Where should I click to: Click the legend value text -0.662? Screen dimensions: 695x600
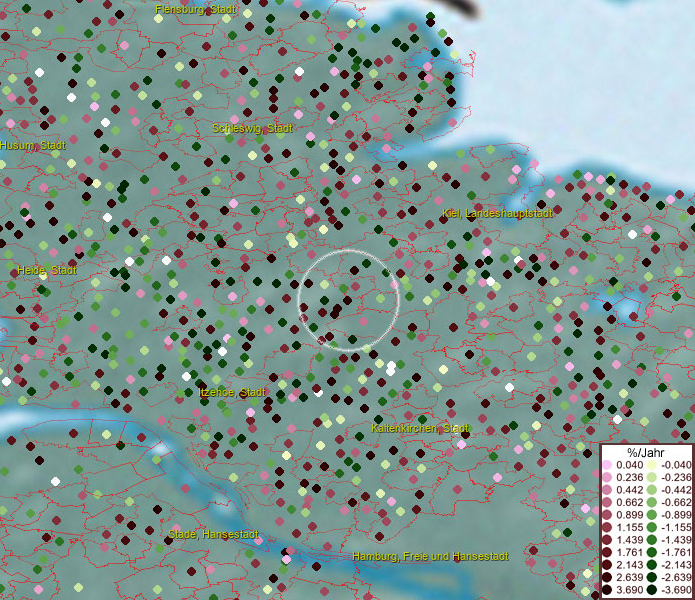[676, 503]
